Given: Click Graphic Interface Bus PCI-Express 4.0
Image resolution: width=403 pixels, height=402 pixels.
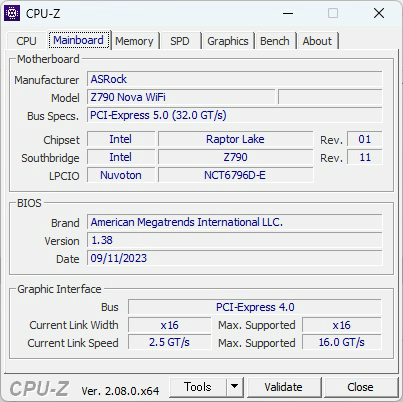Looking at the screenshot, I should click(x=255, y=307).
